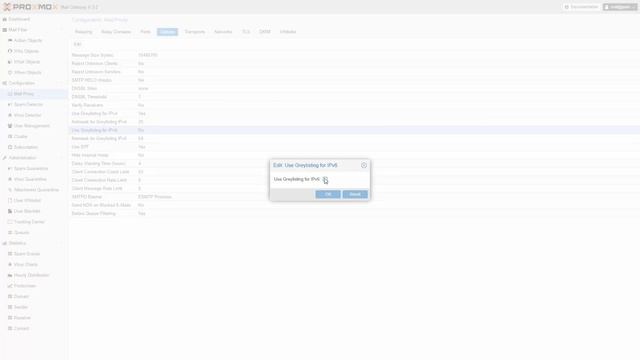The width and height of the screenshot is (640, 360).
Task: Select the SMTPD Banner row
Action: [354, 197]
